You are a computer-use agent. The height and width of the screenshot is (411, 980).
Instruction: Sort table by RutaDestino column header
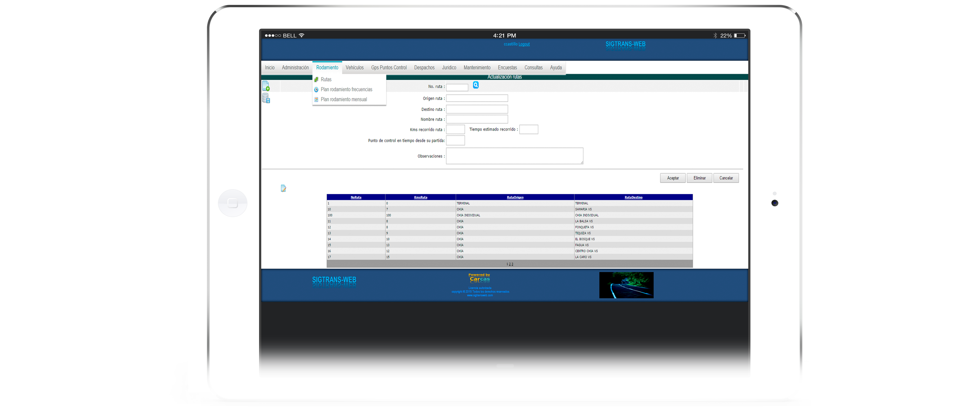(633, 197)
